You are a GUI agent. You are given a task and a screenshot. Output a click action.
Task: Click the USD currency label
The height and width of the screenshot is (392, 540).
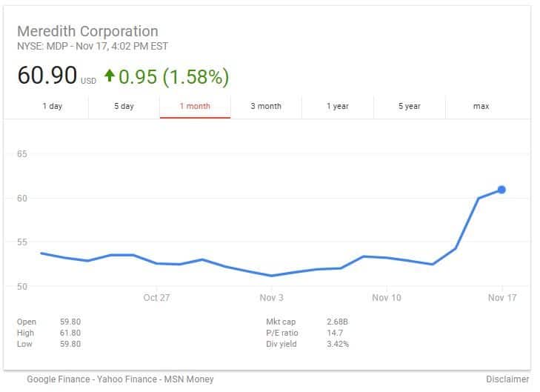click(88, 81)
